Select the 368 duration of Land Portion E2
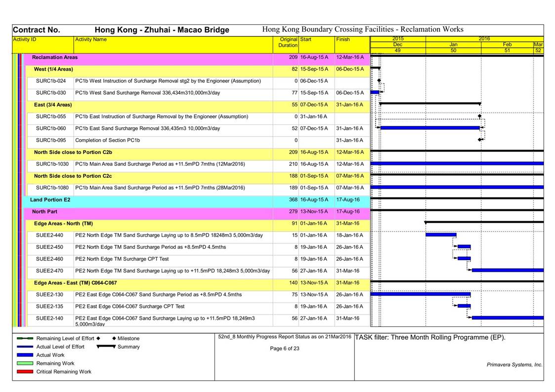 click(x=293, y=200)
